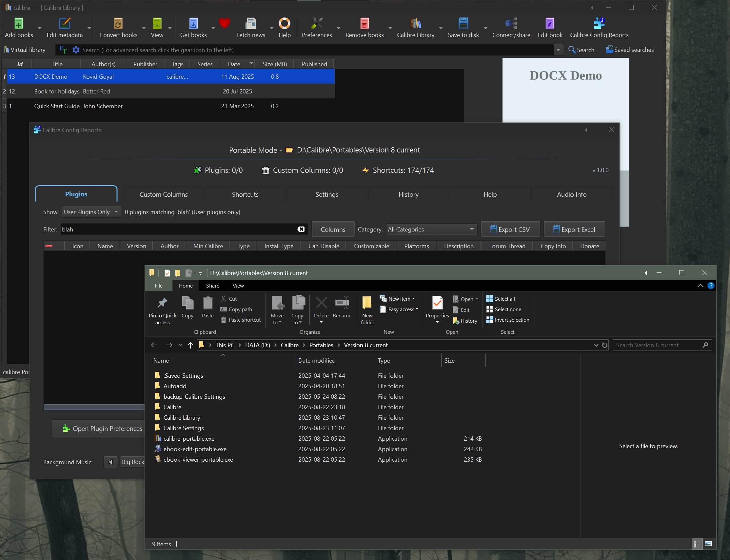This screenshot has height=560, width=730.
Task: Launch the Edit book tool
Action: pyautogui.click(x=549, y=24)
